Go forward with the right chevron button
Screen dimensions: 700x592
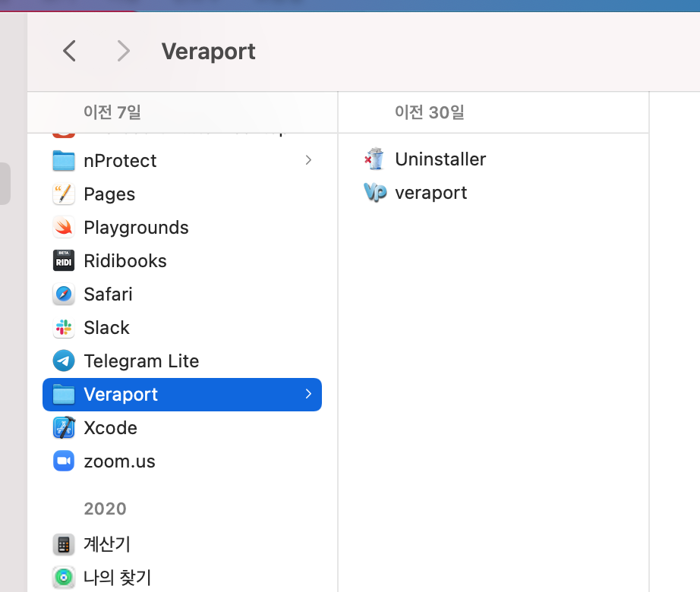click(x=123, y=51)
